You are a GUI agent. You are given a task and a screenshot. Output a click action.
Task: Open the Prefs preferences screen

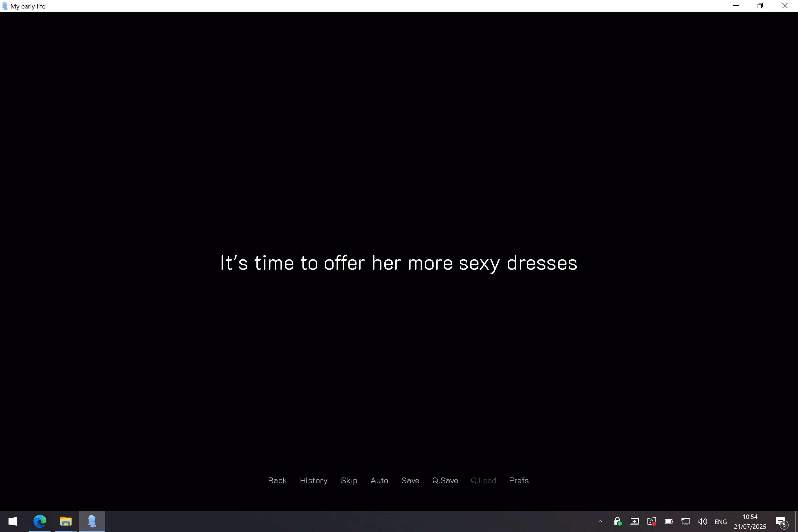[x=518, y=480]
